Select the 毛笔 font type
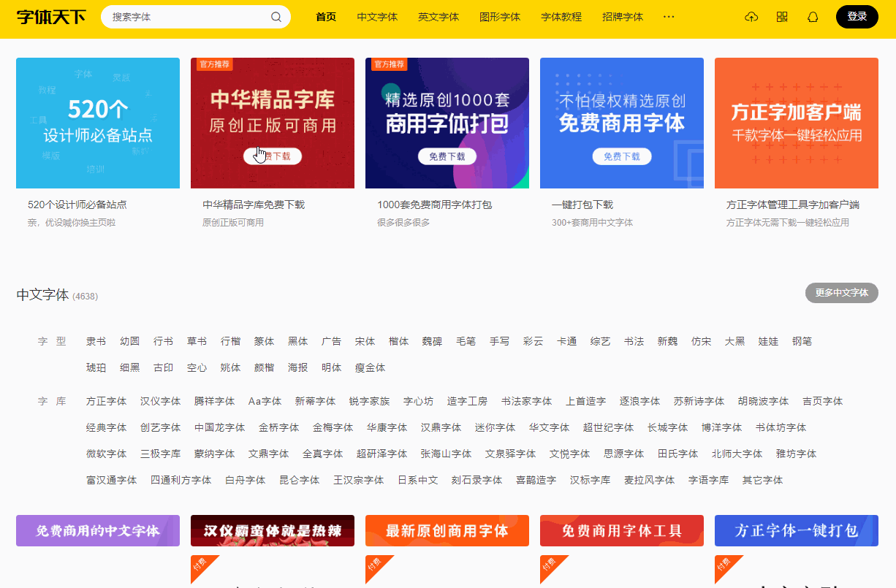The width and height of the screenshot is (896, 588). coord(466,341)
